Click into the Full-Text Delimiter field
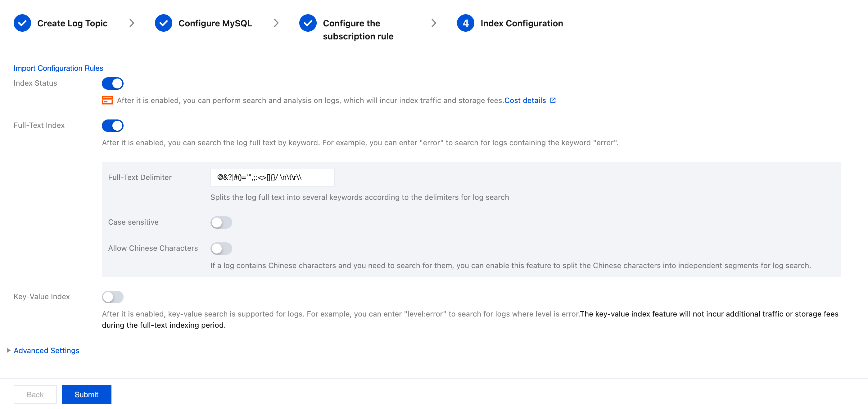This screenshot has height=409, width=868. (x=272, y=177)
